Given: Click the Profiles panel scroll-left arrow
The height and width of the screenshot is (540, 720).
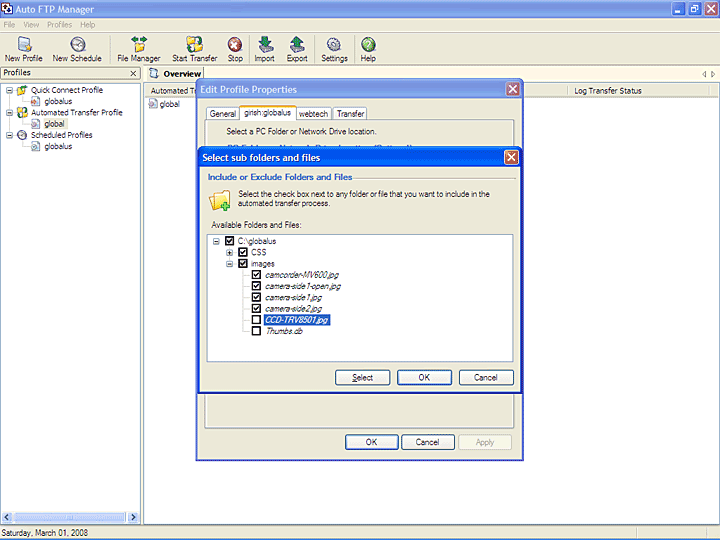Looking at the screenshot, I should coord(7,518).
